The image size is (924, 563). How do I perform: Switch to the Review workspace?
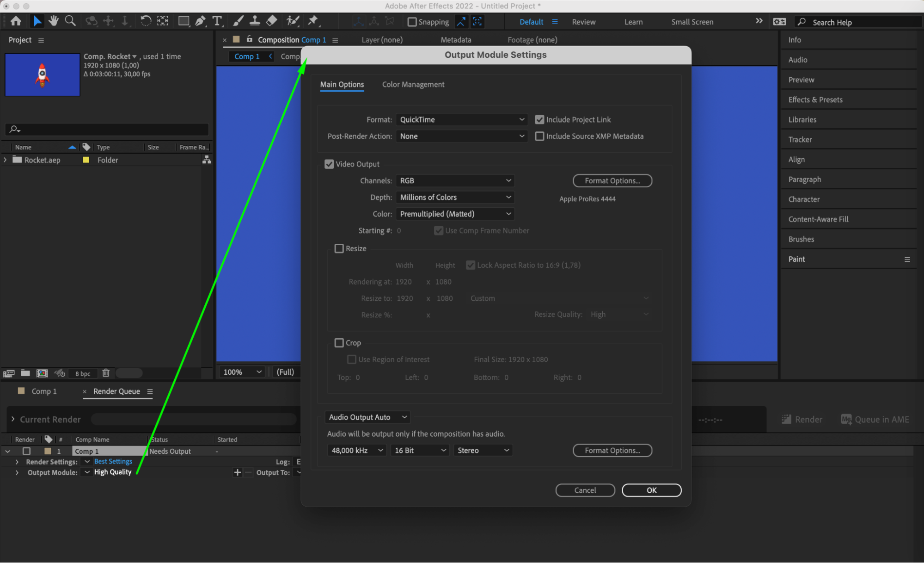coord(583,22)
